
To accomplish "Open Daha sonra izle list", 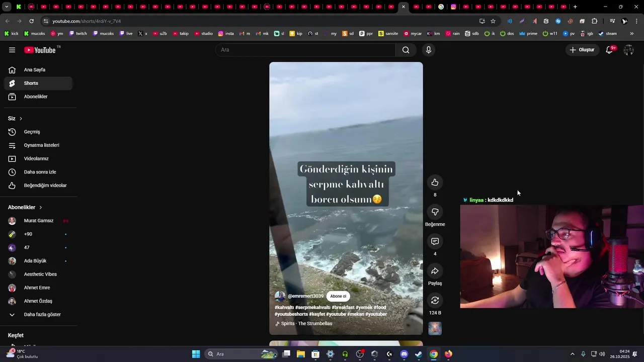I will [x=38, y=172].
